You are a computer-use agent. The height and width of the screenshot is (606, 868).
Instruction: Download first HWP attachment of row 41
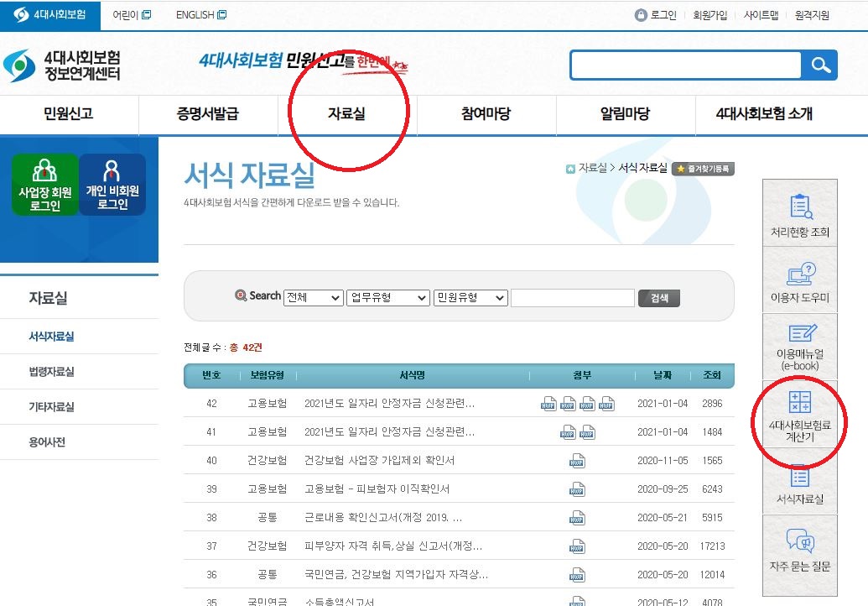pyautogui.click(x=568, y=432)
